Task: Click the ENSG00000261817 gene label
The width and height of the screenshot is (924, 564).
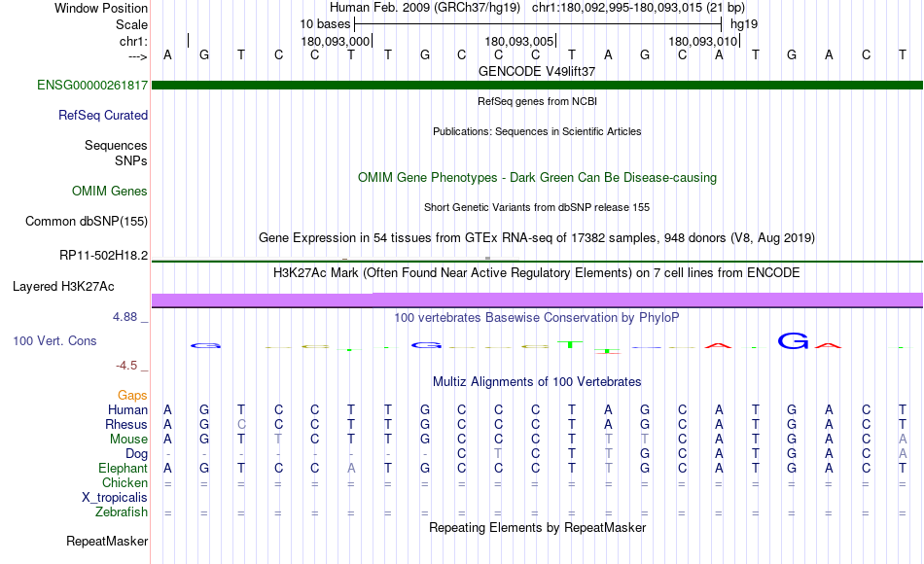Action: point(92,85)
